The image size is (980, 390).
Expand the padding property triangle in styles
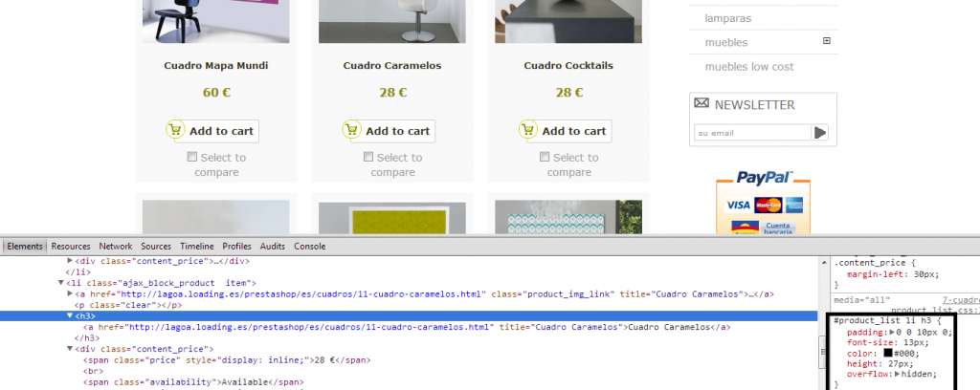(890, 333)
